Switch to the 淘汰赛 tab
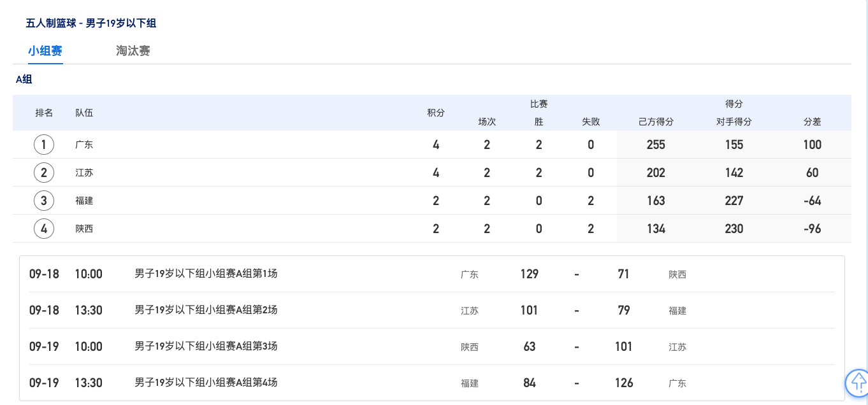Screen dimensions: 868x405 [133, 51]
